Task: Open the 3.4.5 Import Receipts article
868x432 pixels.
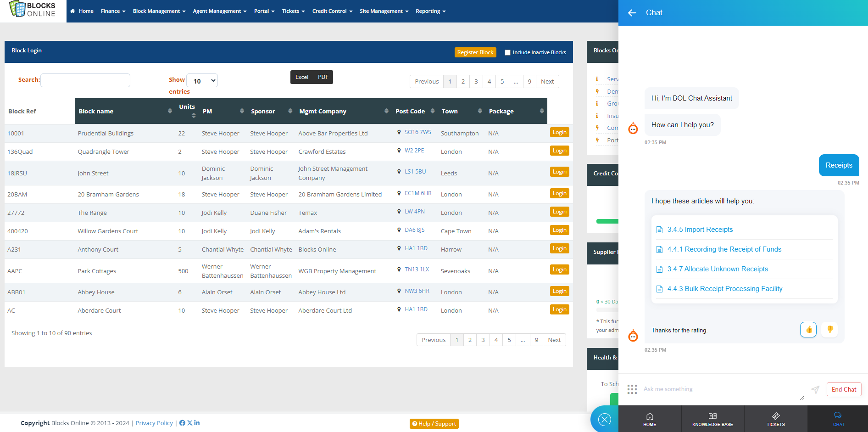Action: point(700,230)
